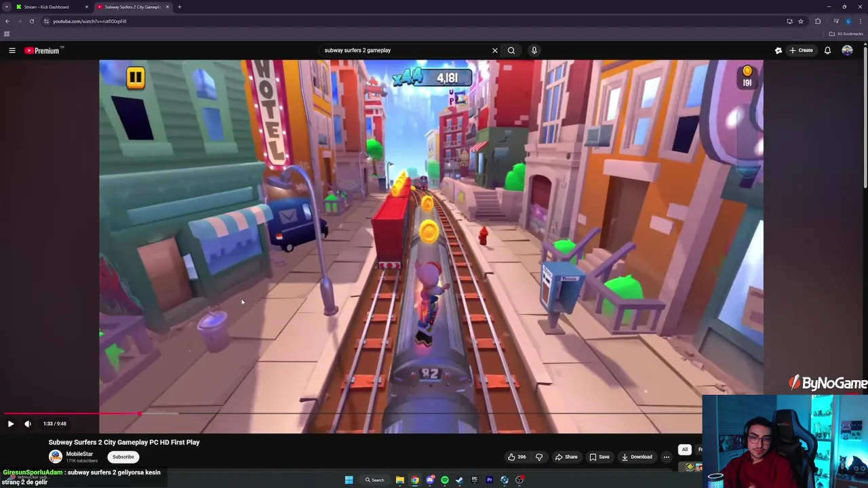Open the sparkle icon left of Create
Screen dimensions: 868x488
coord(778,50)
